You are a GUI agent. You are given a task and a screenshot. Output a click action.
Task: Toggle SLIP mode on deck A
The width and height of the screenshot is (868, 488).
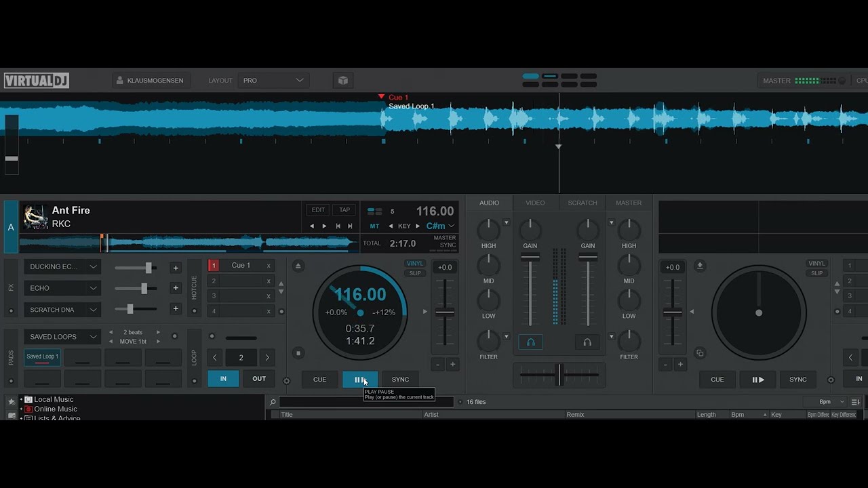tap(414, 273)
